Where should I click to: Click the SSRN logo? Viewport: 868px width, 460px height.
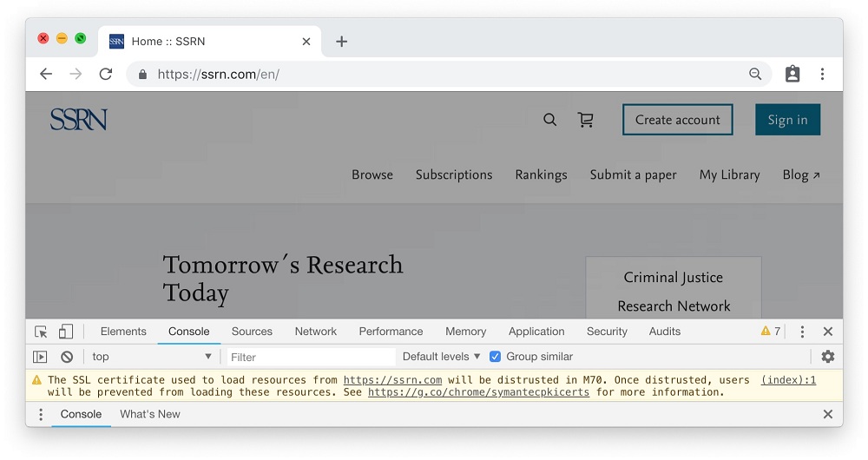pos(79,120)
